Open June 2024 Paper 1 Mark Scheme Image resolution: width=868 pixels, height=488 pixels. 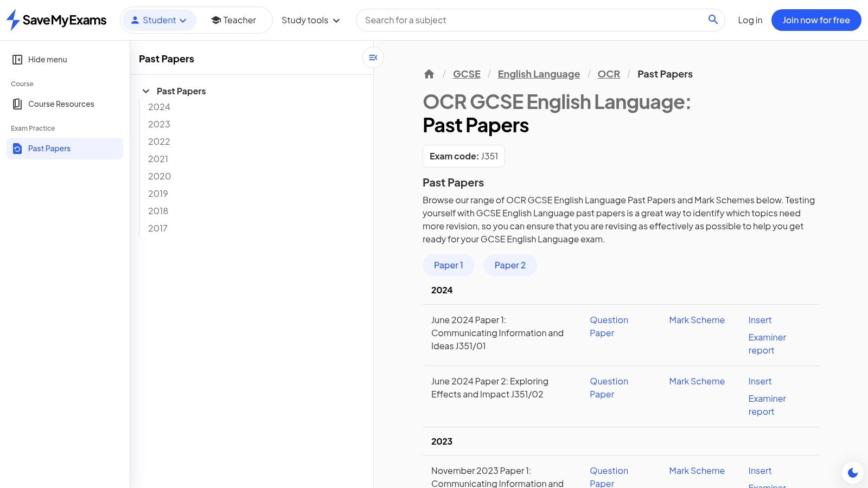point(697,320)
